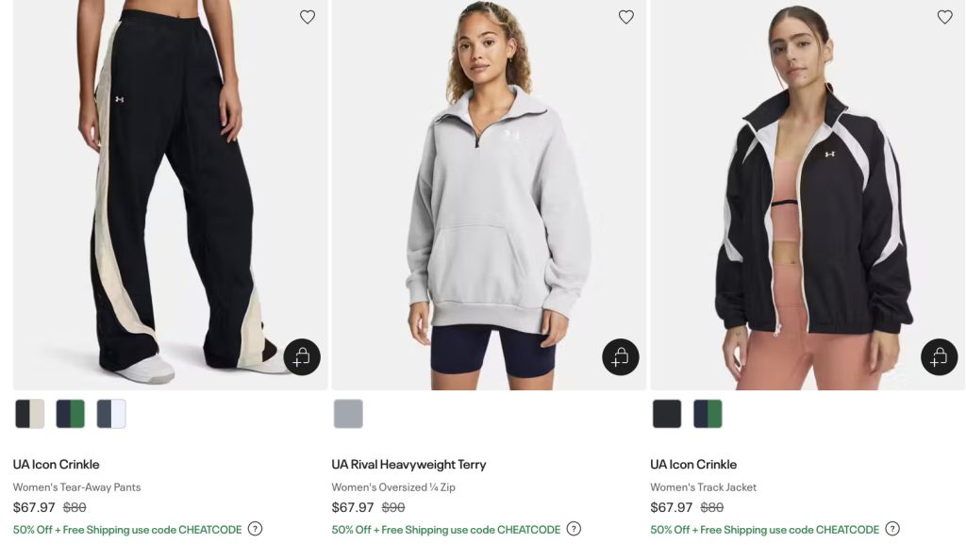This screenshot has width=966, height=560.
Task: Quick add the Track Jacket to bag
Action: (940, 357)
